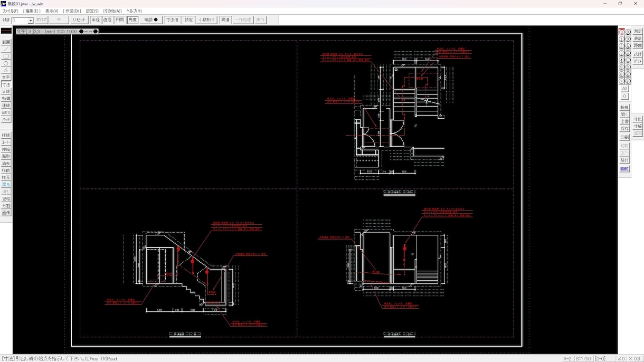Image resolution: width=644 pixels, height=362 pixels.
Task: Click the 寸法値 dimension value button
Action: pos(173,20)
